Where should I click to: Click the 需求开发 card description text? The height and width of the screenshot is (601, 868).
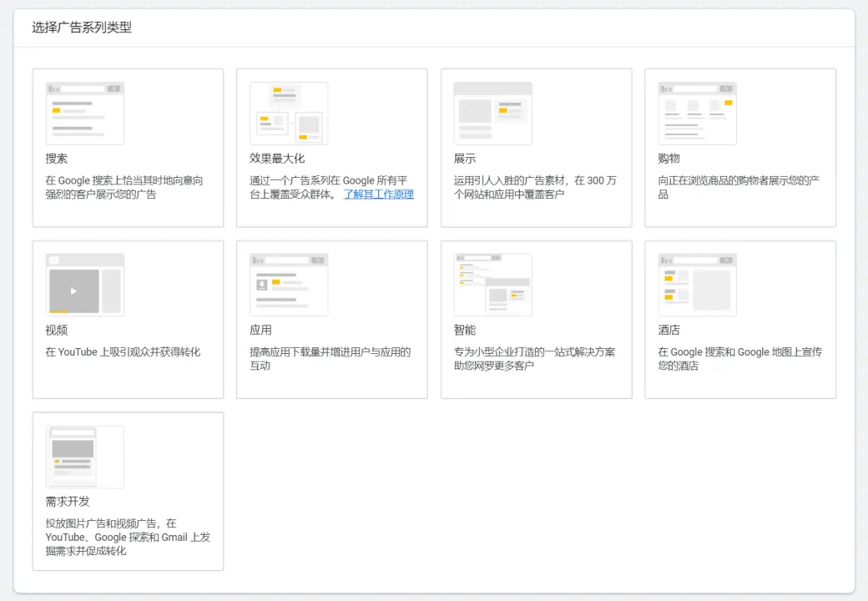point(128,537)
